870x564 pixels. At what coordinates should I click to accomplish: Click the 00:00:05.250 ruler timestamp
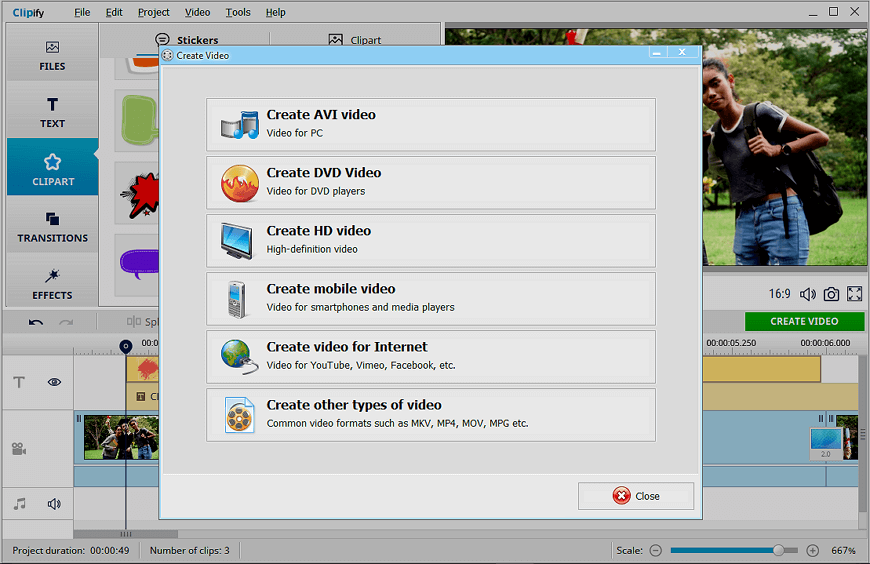(731, 343)
